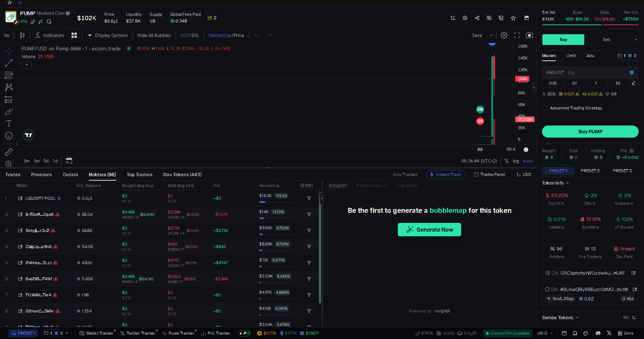644x339 pixels.
Task: Click the AMOUNT input field
Action: pos(590,72)
